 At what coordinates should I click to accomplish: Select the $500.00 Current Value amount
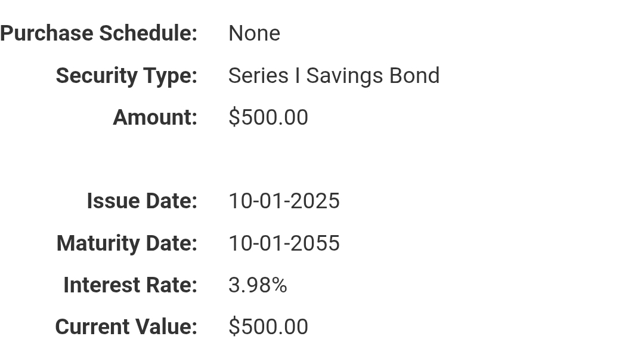(x=268, y=327)
